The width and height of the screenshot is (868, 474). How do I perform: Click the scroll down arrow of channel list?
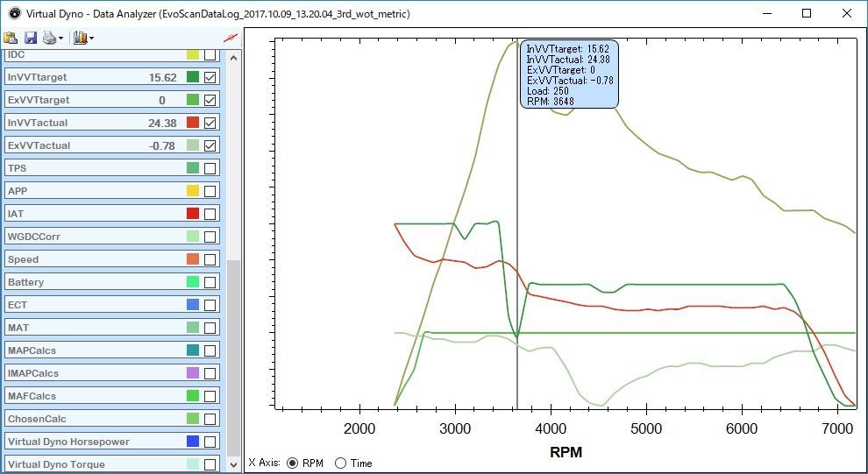(x=233, y=464)
